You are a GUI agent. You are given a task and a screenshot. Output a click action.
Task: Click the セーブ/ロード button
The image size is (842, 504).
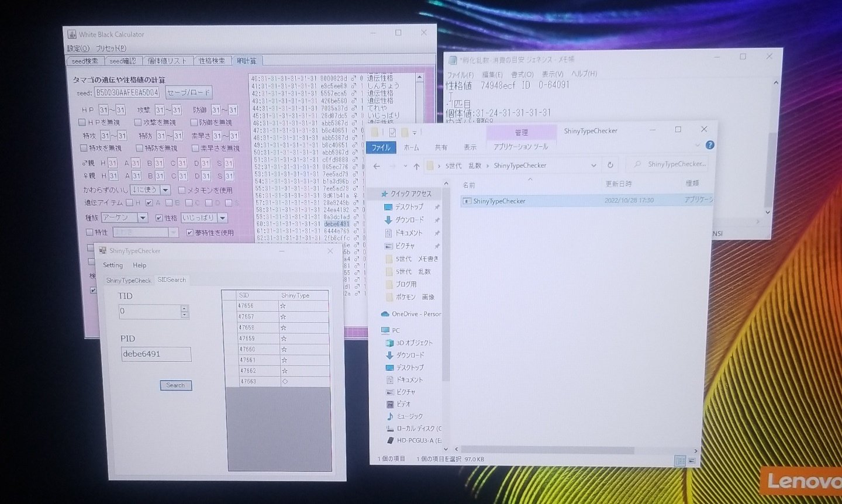(188, 92)
